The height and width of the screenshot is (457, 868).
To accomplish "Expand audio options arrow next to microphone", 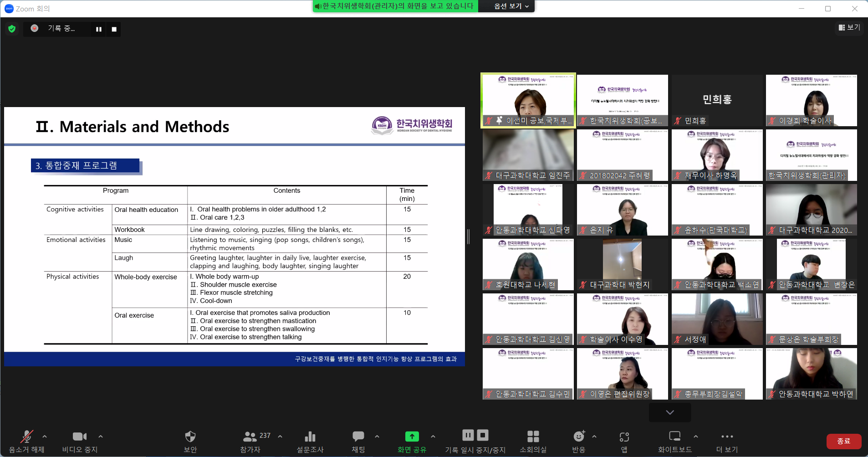I will pyautogui.click(x=45, y=436).
